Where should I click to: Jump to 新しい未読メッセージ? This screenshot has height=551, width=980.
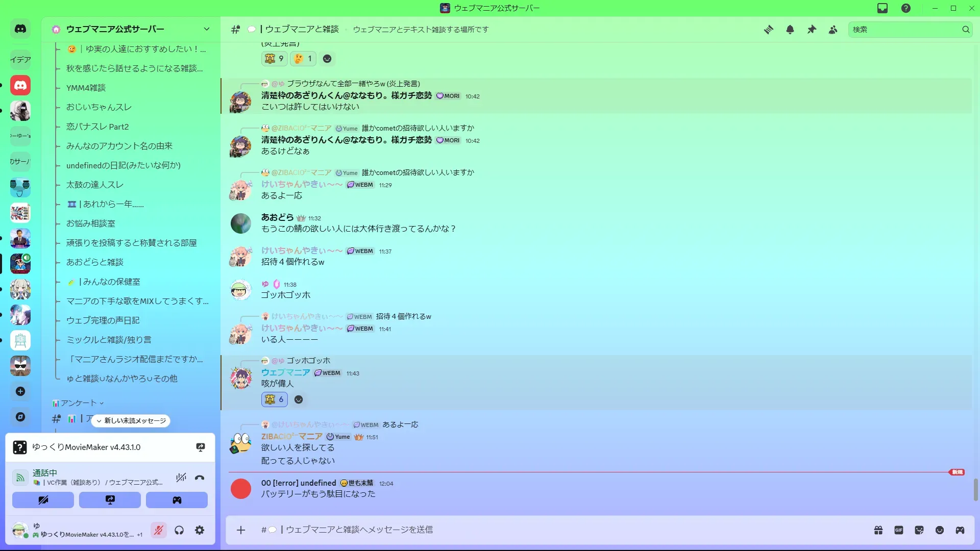pyautogui.click(x=131, y=421)
